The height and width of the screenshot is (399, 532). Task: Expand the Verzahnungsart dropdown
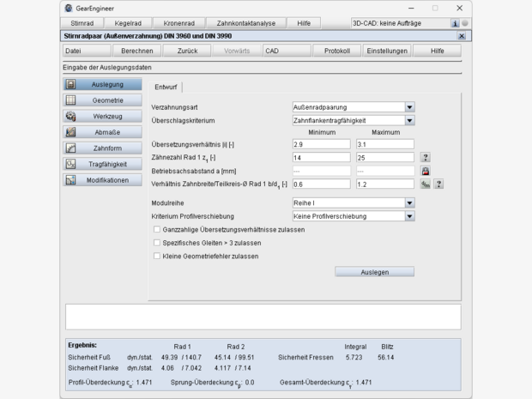(409, 107)
